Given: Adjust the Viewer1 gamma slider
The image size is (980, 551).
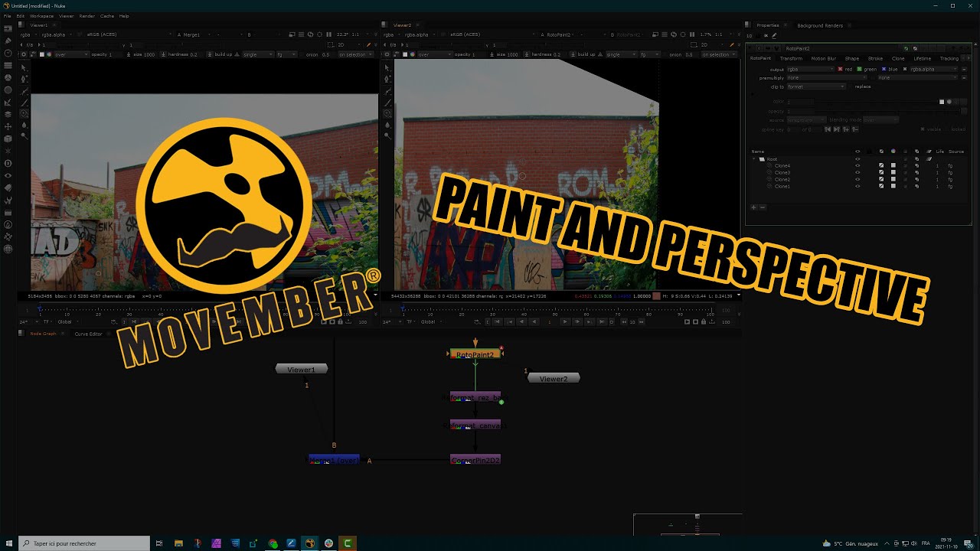Looking at the screenshot, I should [x=182, y=44].
